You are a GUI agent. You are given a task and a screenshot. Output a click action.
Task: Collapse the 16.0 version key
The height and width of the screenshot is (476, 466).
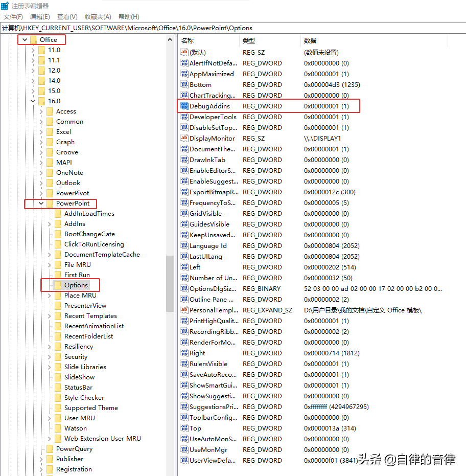pos(33,101)
